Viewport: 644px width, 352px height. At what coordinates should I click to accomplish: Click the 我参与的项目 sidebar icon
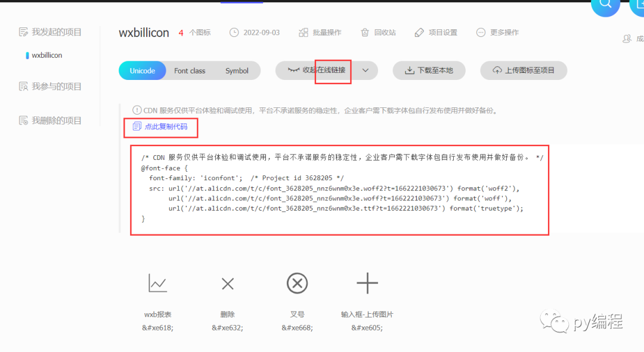click(x=23, y=87)
